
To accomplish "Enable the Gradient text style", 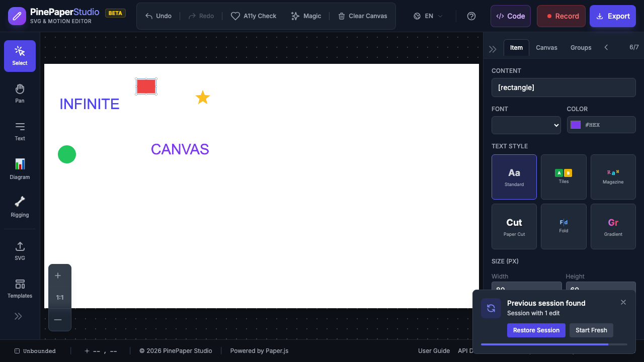I will coord(613,226).
